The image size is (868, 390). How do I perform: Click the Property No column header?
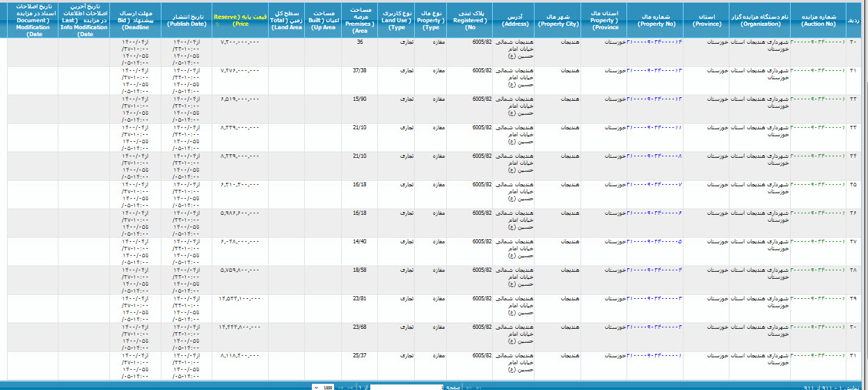654,19
